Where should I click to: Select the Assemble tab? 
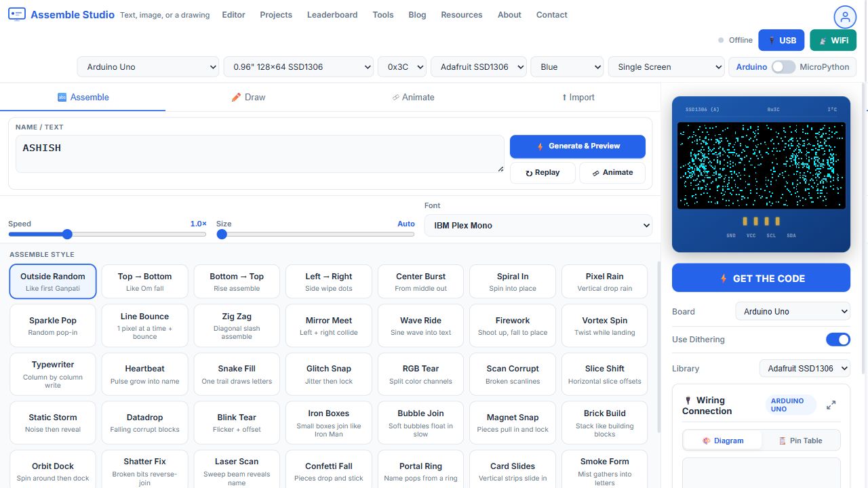[83, 98]
